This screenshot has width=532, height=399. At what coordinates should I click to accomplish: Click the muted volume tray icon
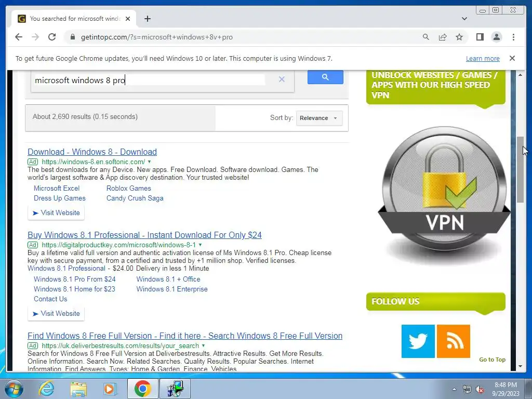click(x=480, y=389)
